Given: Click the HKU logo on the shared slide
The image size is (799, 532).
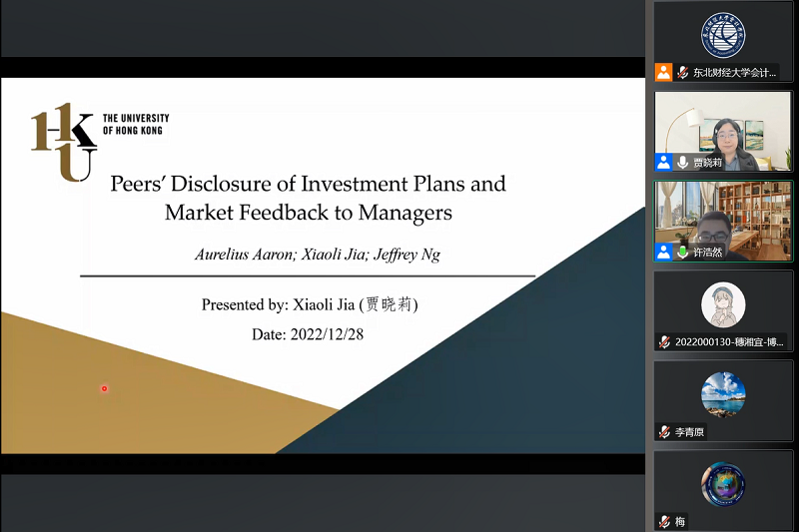Looking at the screenshot, I should pos(64,142).
